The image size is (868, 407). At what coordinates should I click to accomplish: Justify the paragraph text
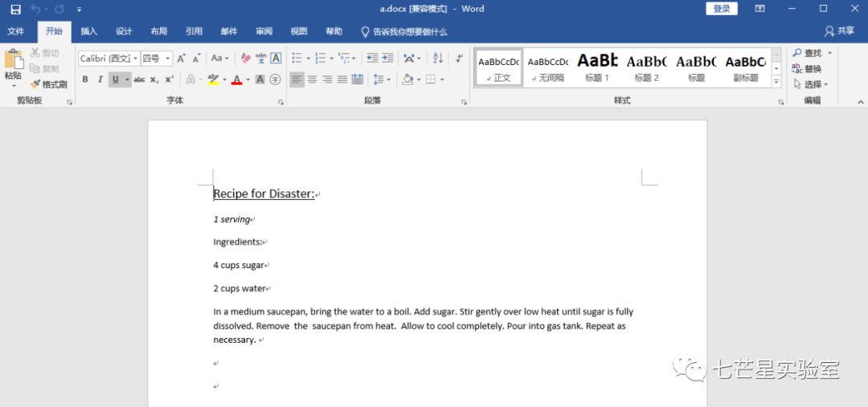342,79
